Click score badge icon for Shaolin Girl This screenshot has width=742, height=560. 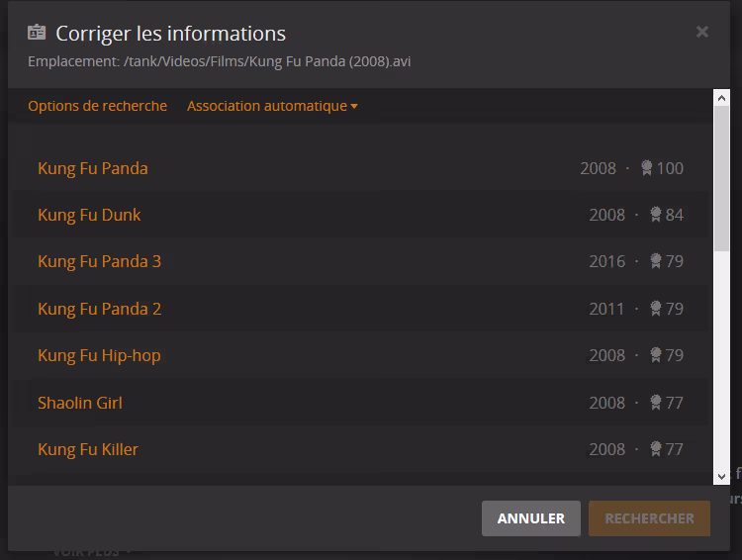click(x=655, y=403)
